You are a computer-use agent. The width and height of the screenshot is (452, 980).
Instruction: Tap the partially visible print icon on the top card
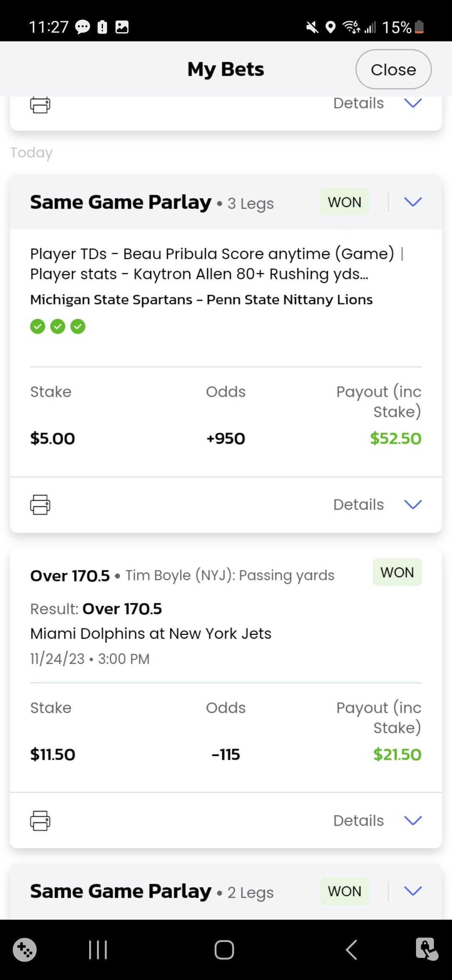pos(40,105)
